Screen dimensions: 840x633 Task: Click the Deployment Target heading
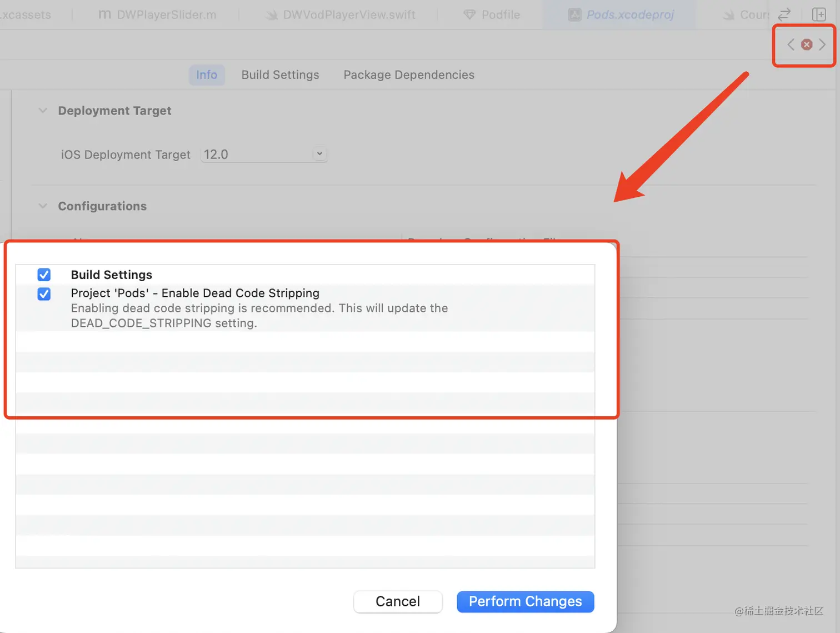(114, 111)
